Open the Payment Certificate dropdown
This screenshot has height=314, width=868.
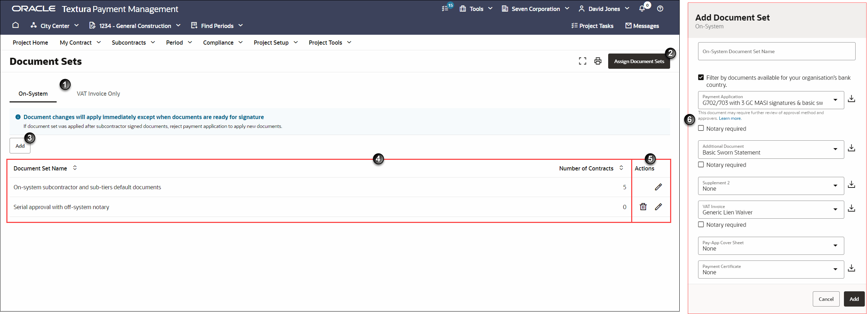click(x=771, y=269)
